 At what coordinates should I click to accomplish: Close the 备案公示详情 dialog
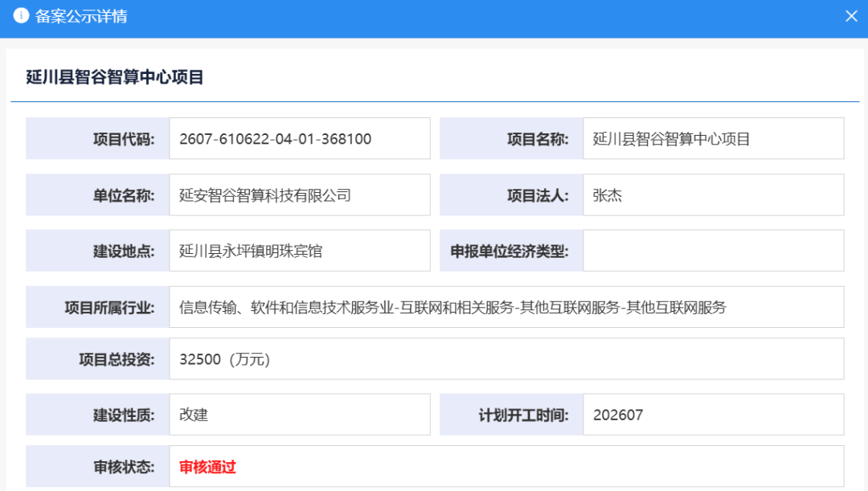(851, 17)
